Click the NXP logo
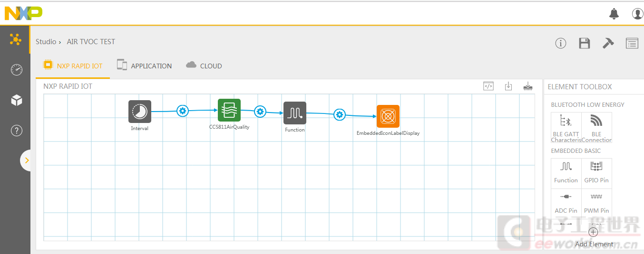This screenshot has height=254, width=644. click(x=23, y=13)
